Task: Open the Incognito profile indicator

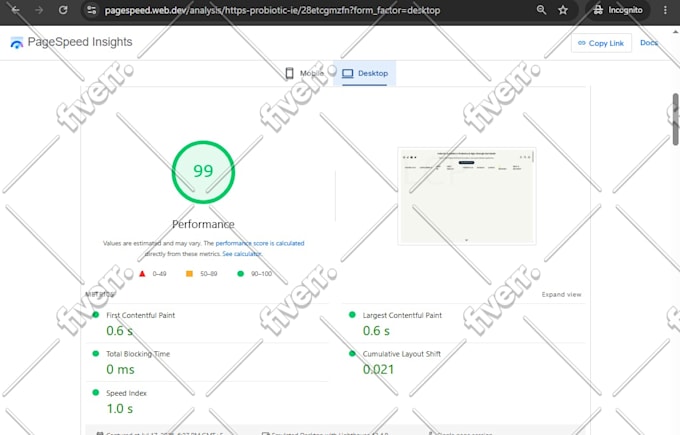Action: [x=618, y=10]
